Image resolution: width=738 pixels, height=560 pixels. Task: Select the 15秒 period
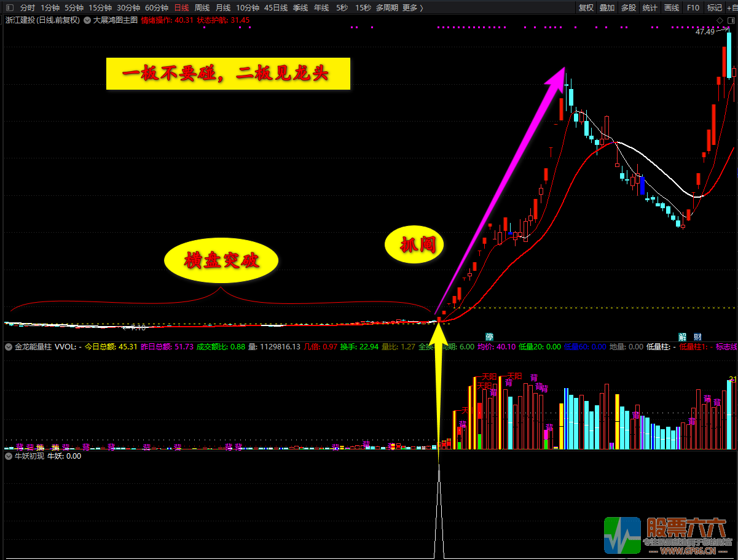pyautogui.click(x=363, y=8)
